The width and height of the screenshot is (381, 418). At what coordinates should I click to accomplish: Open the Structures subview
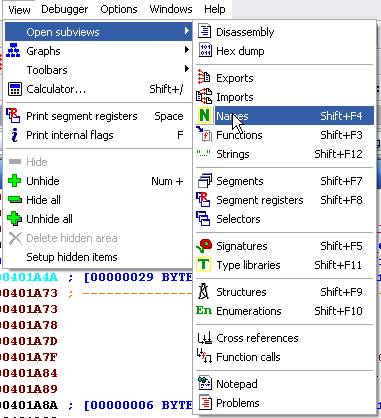[x=284, y=292]
